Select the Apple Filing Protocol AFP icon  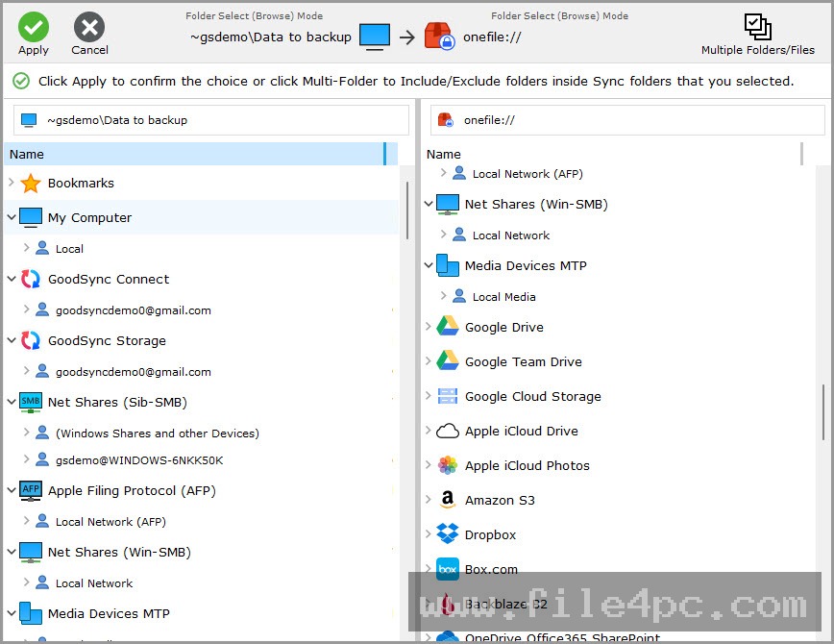click(31, 491)
